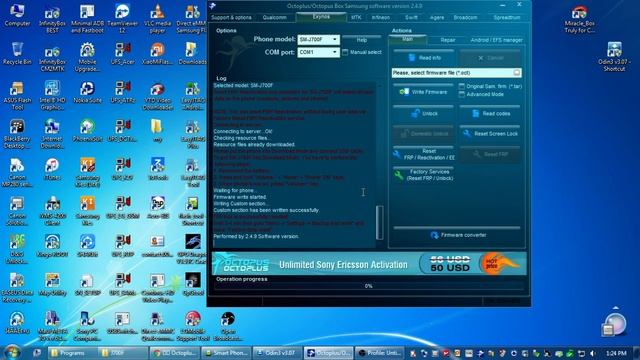
Task: Select the Exynos tab
Action: tap(321, 17)
